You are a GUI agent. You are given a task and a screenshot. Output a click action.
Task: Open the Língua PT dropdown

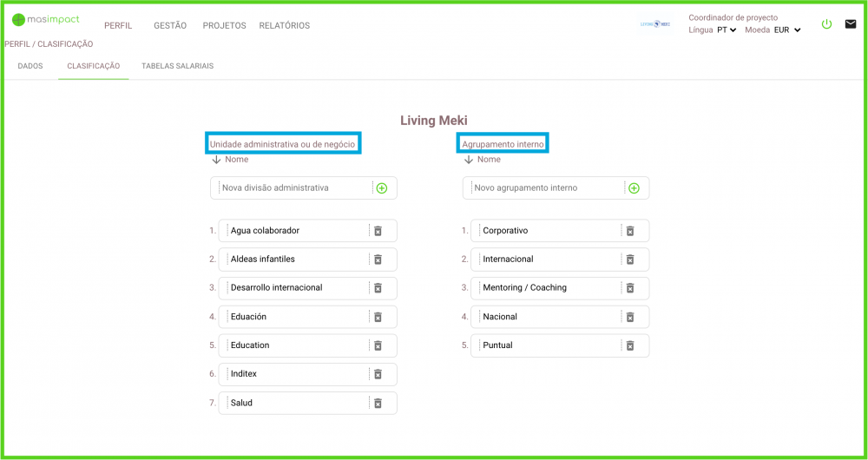click(727, 30)
